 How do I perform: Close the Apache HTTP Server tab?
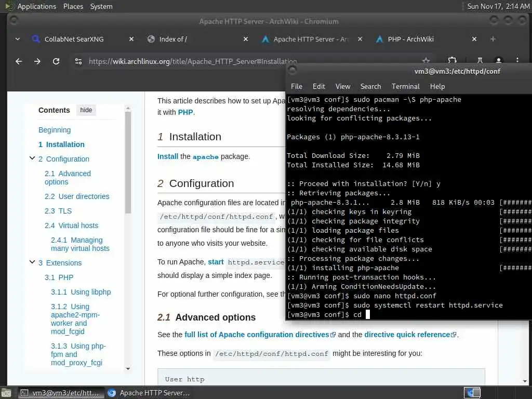pyautogui.click(x=360, y=39)
